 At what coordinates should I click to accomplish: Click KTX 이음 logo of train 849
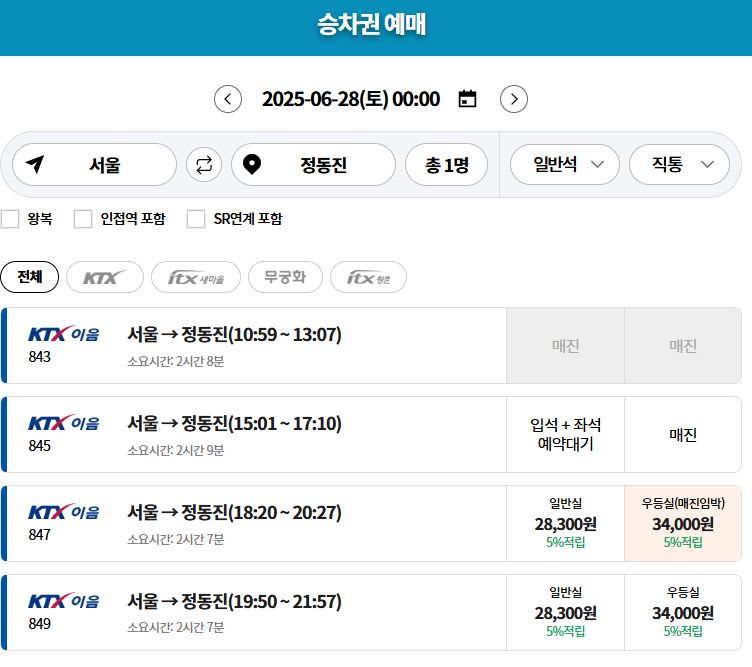click(x=64, y=601)
